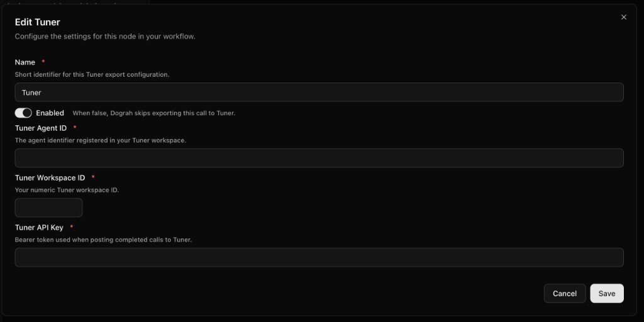Click the Cancel button
The image size is (644, 322).
point(565,294)
